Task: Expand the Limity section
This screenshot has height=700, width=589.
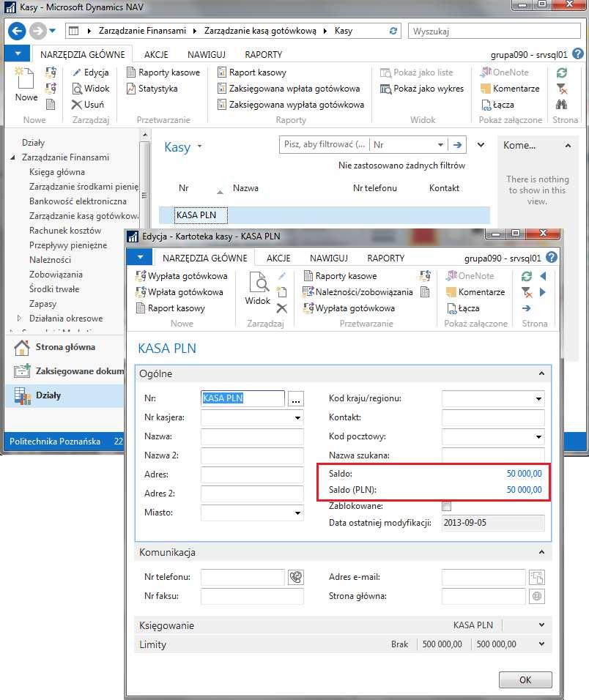Action: pos(541,644)
